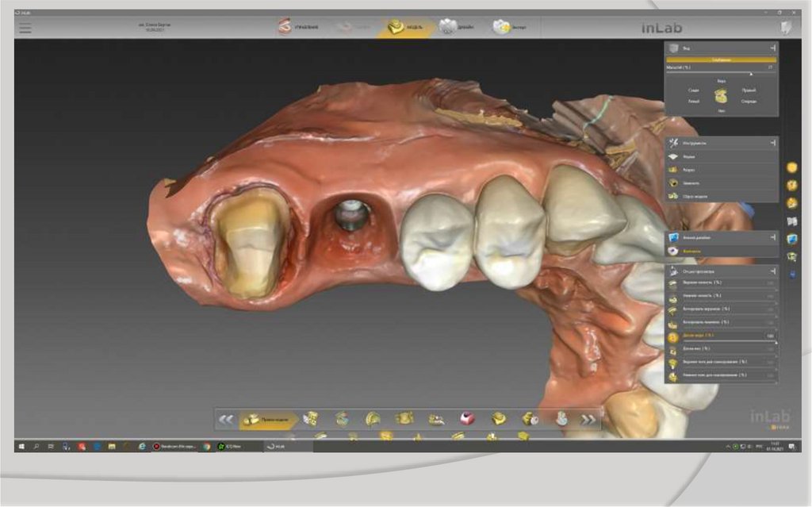Click the blue screen icon on right sidebar
This screenshot has width=812, height=507.
pyautogui.click(x=791, y=239)
